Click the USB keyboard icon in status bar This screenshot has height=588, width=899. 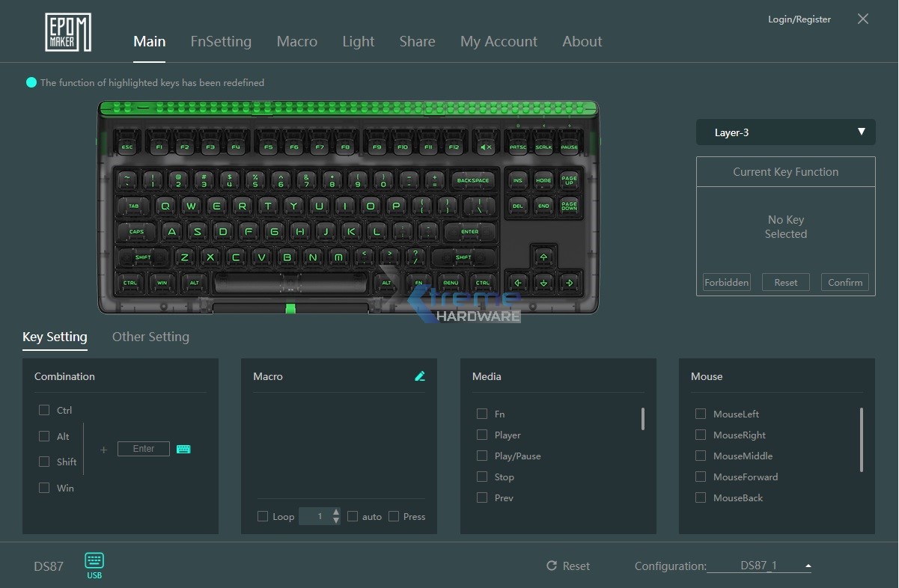point(94,561)
